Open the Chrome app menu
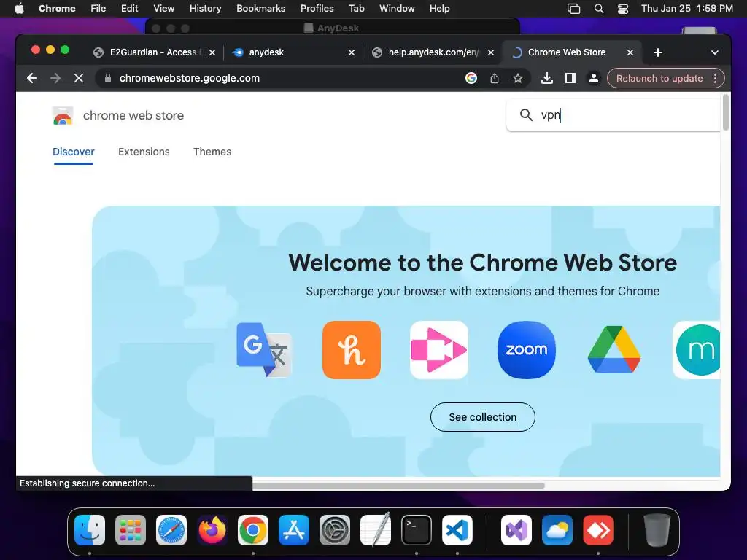Viewport: 747px width, 560px height. click(57, 8)
